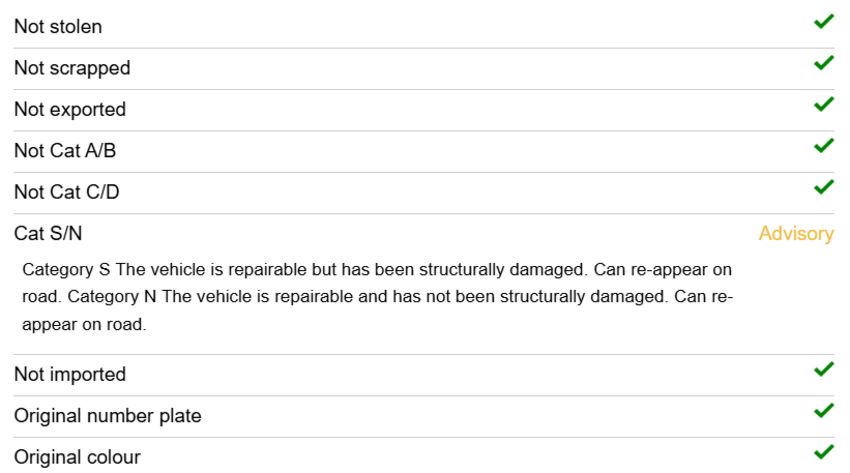Select the Cat S/N row label

(x=48, y=234)
